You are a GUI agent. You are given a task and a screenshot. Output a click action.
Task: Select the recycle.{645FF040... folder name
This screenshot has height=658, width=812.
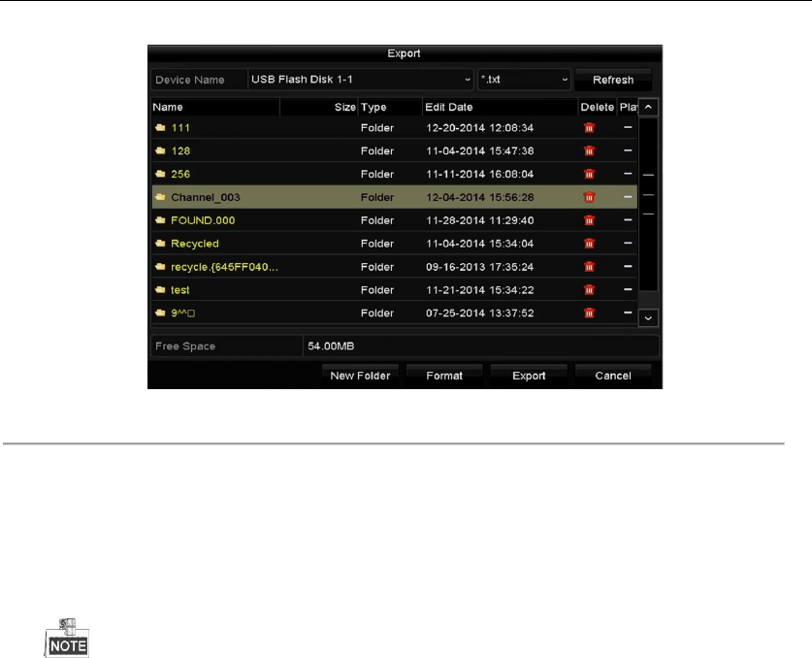click(x=224, y=267)
